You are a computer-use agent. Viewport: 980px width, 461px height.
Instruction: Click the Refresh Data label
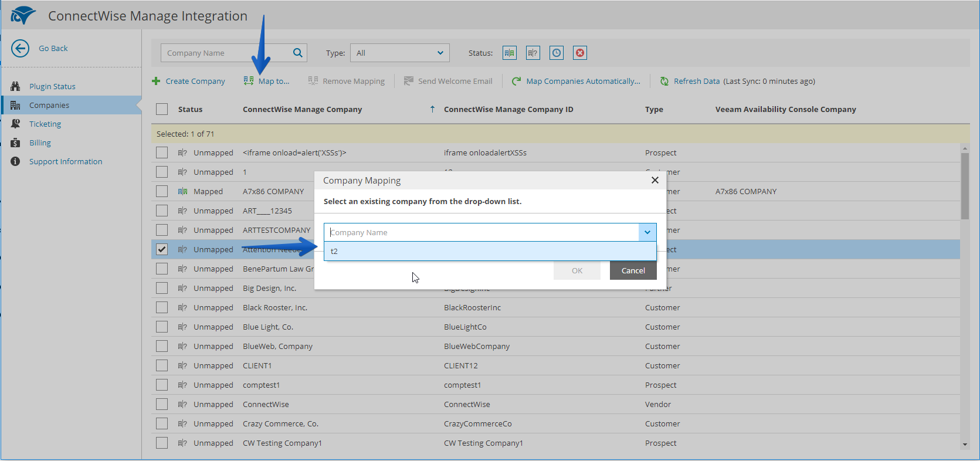(697, 81)
